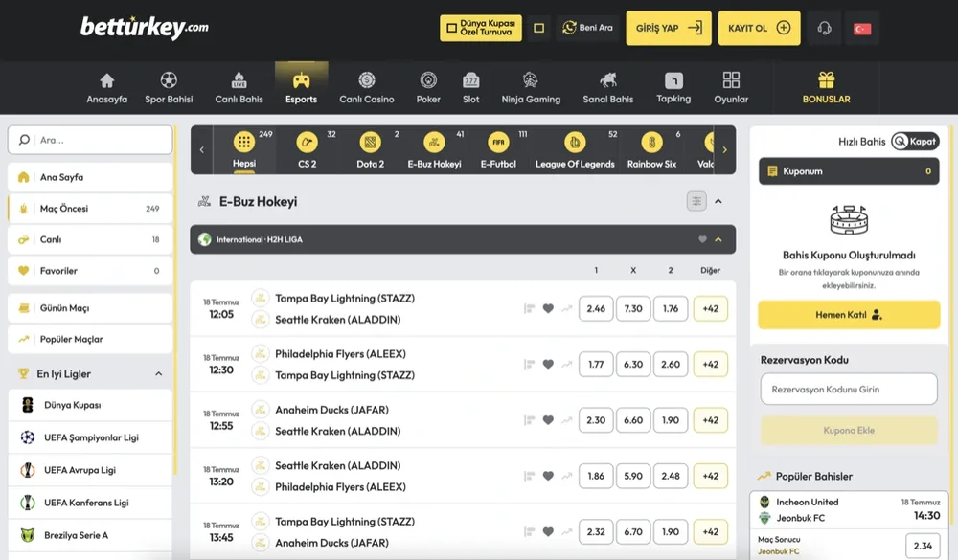Select the Rainbow Six tab
This screenshot has height=560, width=958.
(x=651, y=150)
